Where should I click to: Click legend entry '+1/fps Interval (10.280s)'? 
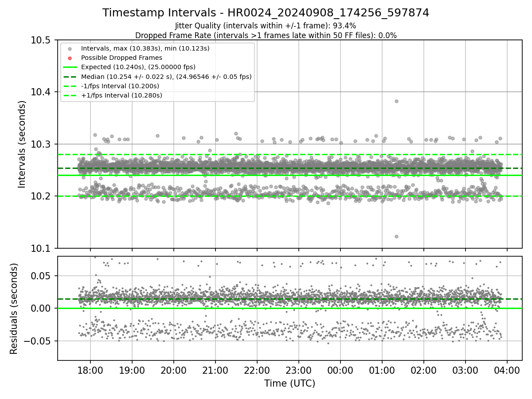coord(121,95)
